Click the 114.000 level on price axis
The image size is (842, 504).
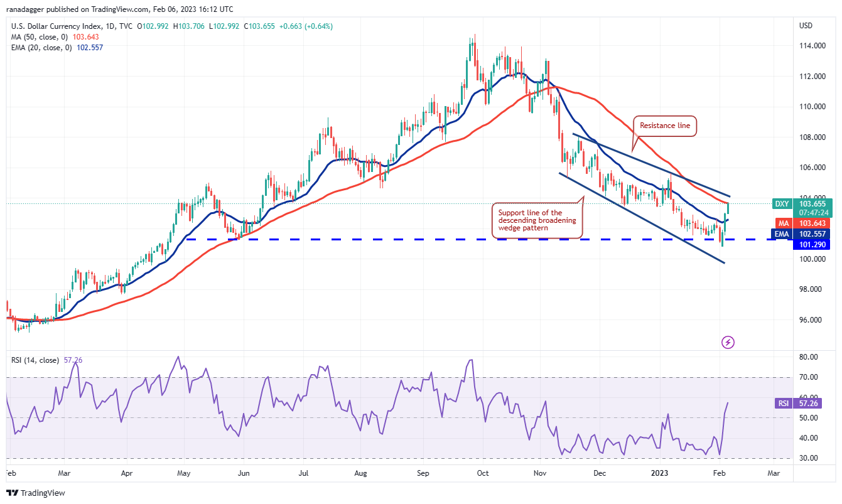coord(811,46)
